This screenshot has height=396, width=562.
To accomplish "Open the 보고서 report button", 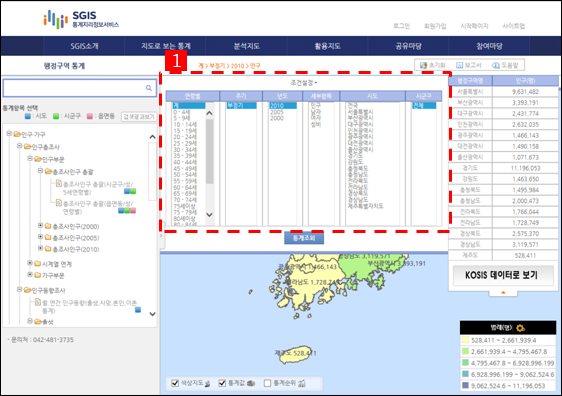I will pyautogui.click(x=469, y=65).
